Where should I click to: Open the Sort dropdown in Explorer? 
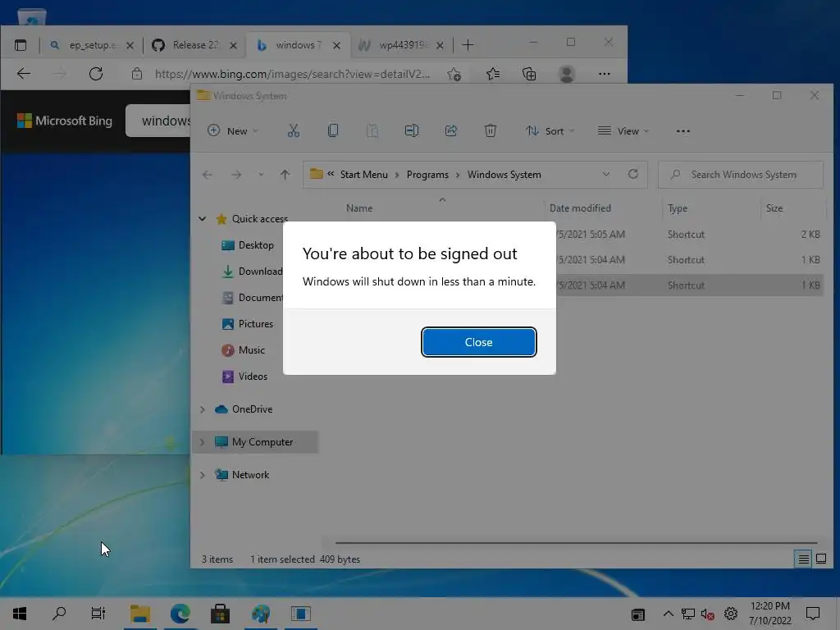tap(550, 130)
